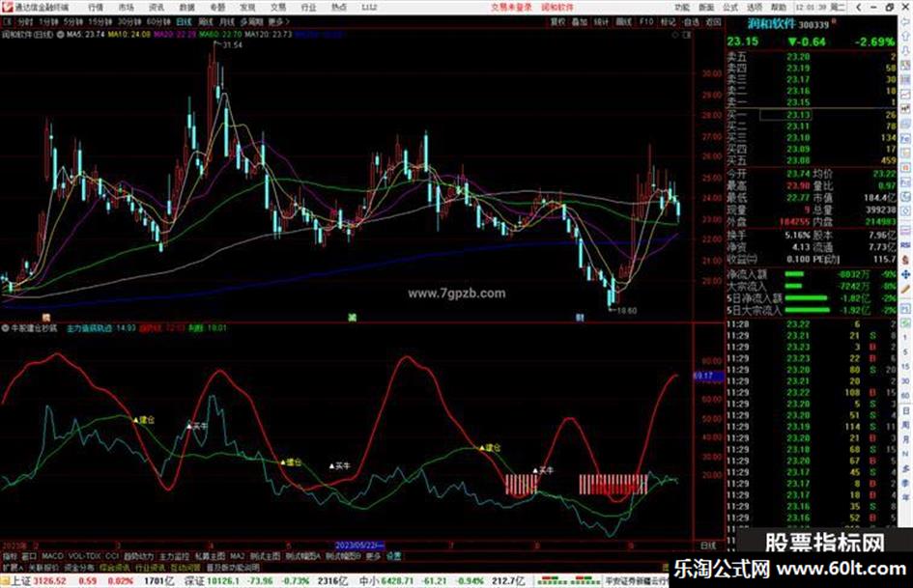Click the 画线 toolbar button
Image resolution: width=913 pixels, height=588 pixels.
pos(623,21)
